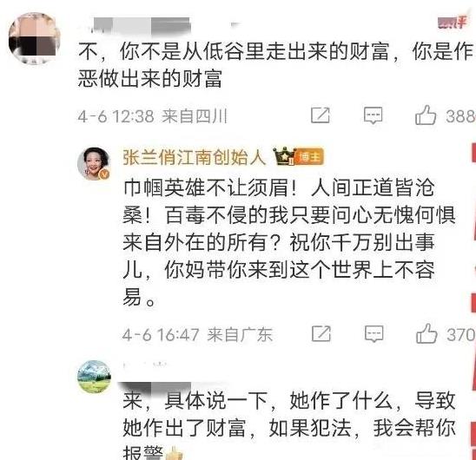The width and height of the screenshot is (476, 460).
Task: Open the landscape avatar of third commenter
Action: 94,377
